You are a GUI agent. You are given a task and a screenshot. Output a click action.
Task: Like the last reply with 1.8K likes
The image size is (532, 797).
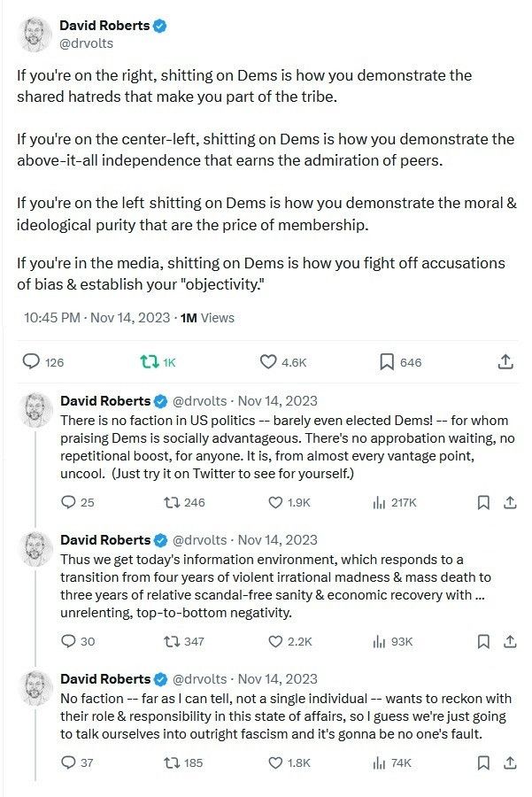275,762
